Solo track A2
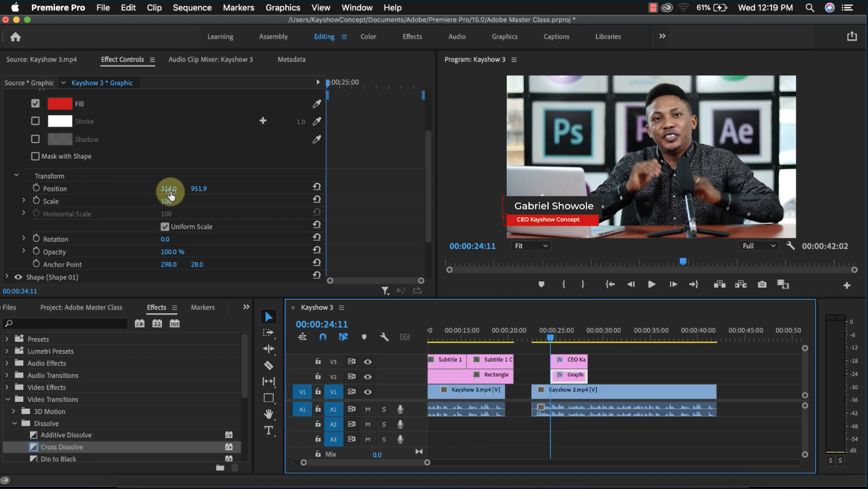 383,424
